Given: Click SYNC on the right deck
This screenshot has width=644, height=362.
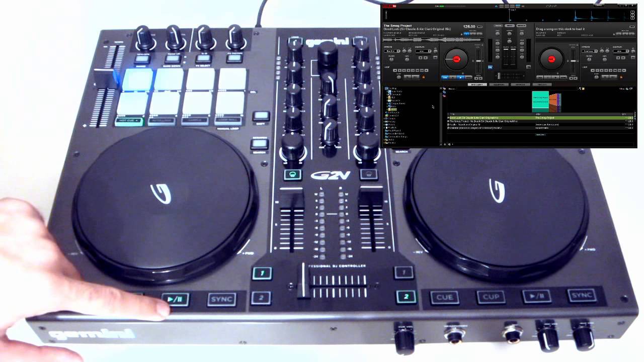Looking at the screenshot, I should (564, 77).
